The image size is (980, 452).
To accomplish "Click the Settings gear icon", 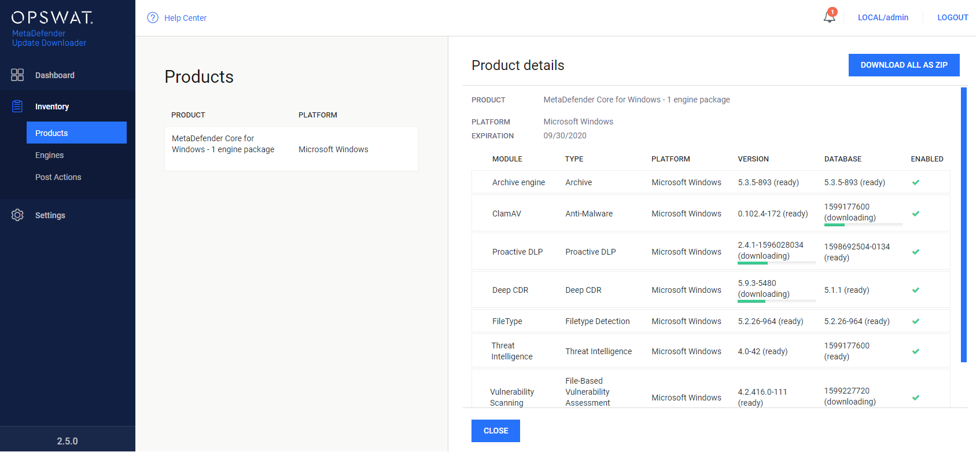I will [17, 215].
